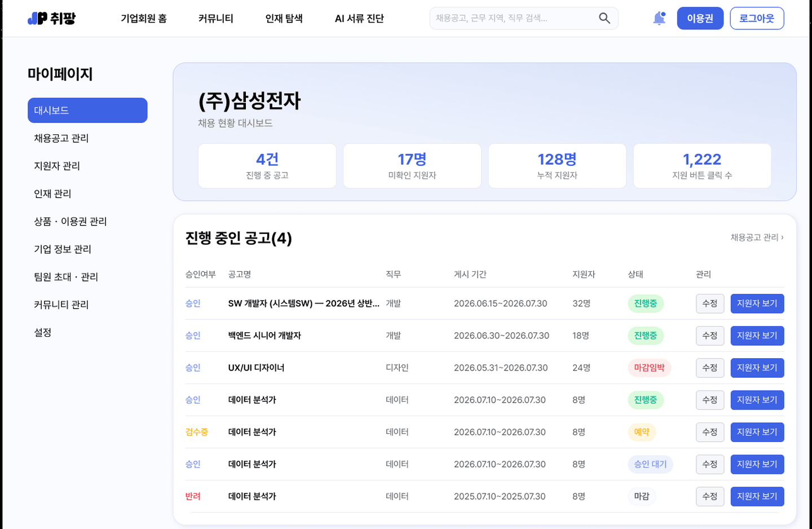Viewport: 812px width, 529px height.
Task: Select AI 서류 진단 in top navigation
Action: click(359, 19)
